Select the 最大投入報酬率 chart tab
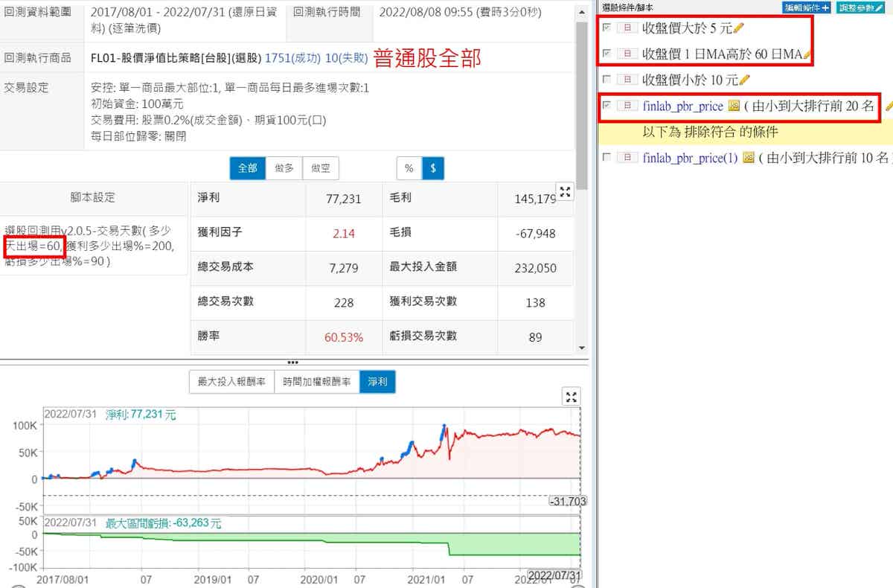 (x=231, y=383)
